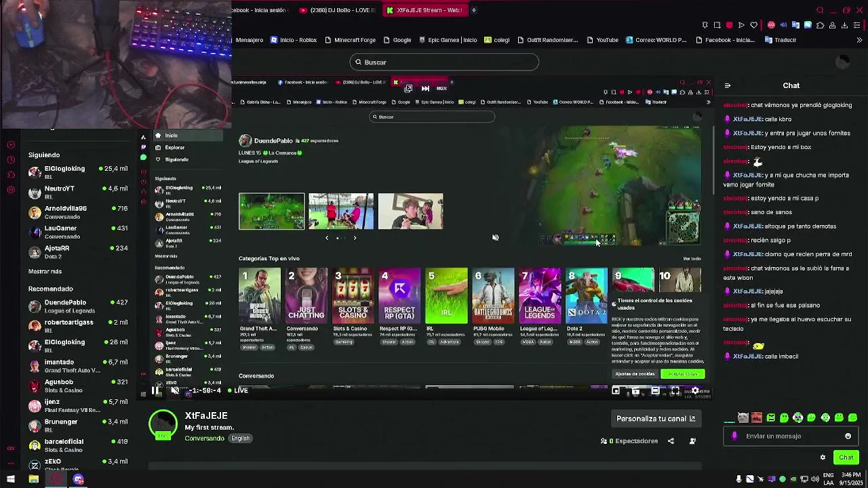Open barcaoficial recommended channel
Screen dimensions: 868x488
[77, 445]
